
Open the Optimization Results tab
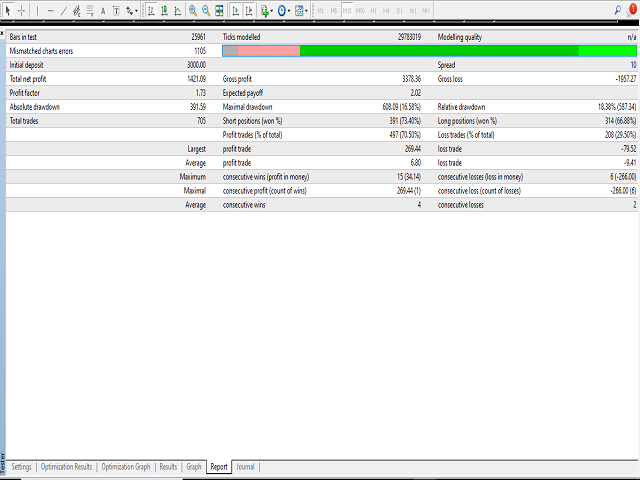pos(67,466)
